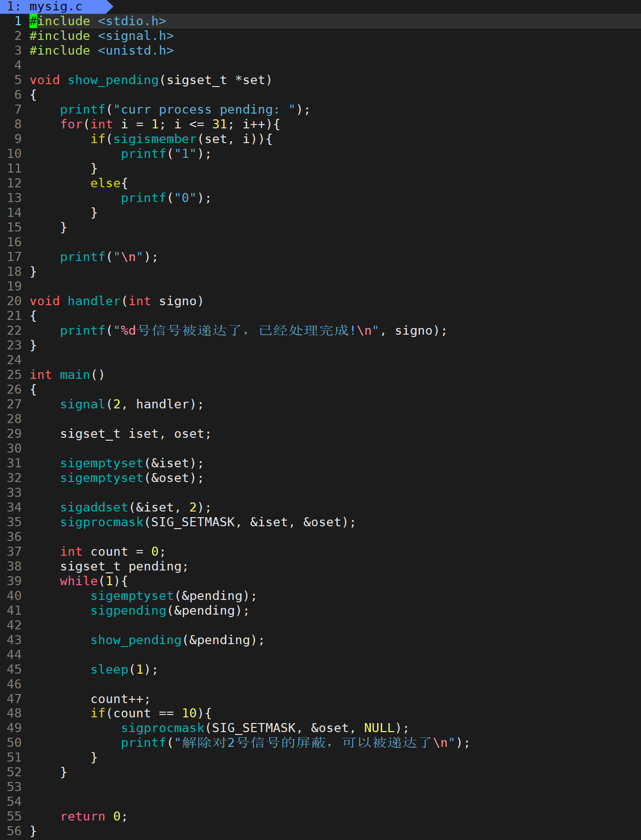Click the sigprocmask call with NULL
The width and height of the screenshot is (641, 840).
(265, 728)
